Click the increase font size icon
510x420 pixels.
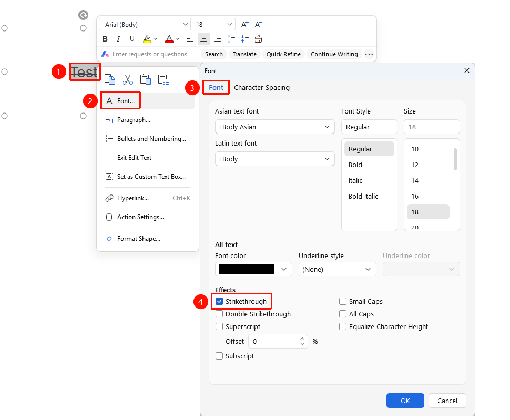coord(244,24)
